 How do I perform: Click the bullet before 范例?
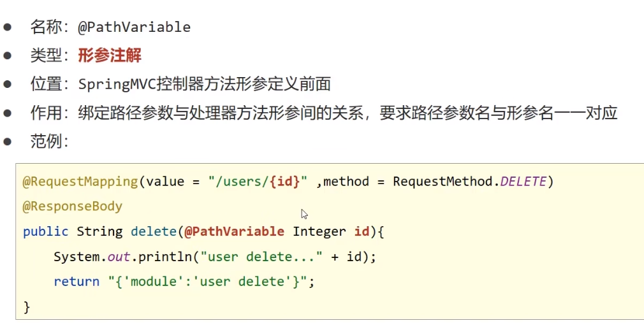(x=8, y=141)
